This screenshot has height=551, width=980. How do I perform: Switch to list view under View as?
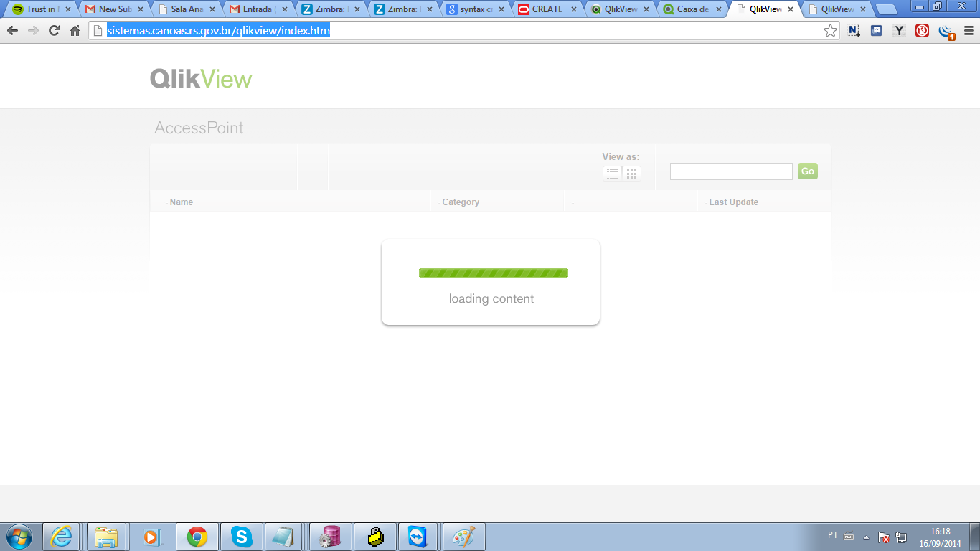tap(612, 174)
